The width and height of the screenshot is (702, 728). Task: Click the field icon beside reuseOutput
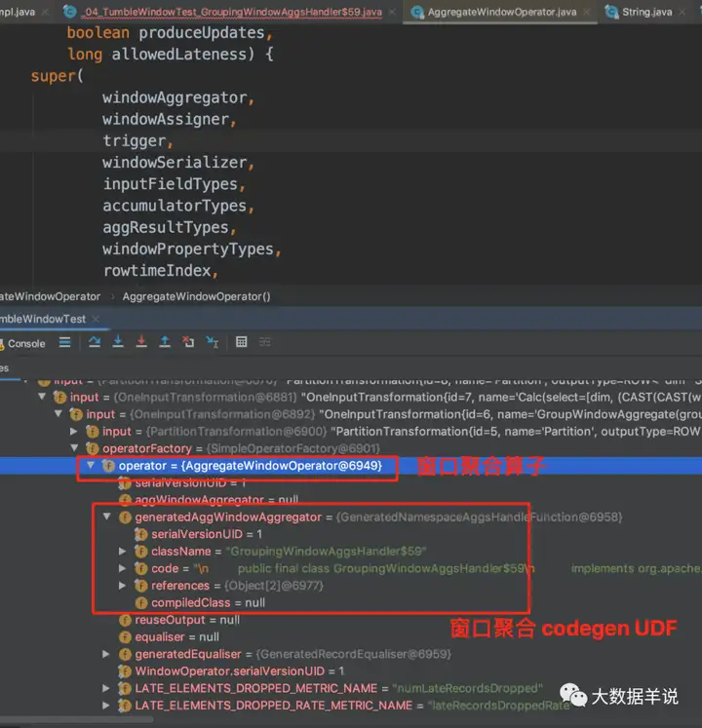[125, 620]
